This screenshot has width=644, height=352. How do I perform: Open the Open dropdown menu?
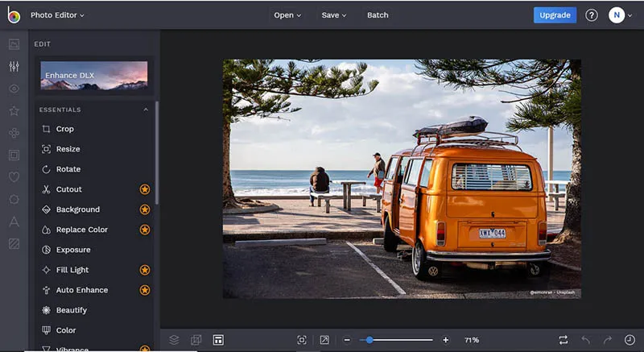point(287,15)
